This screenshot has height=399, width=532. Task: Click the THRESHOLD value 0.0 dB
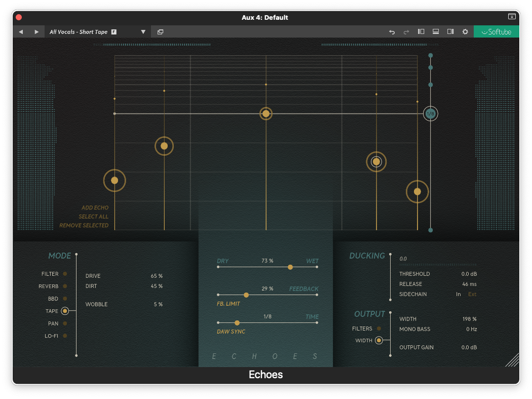[x=469, y=274]
